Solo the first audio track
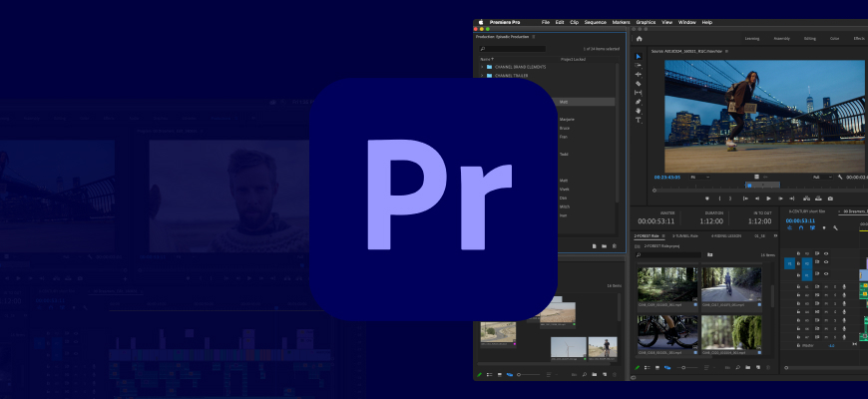 click(x=835, y=286)
